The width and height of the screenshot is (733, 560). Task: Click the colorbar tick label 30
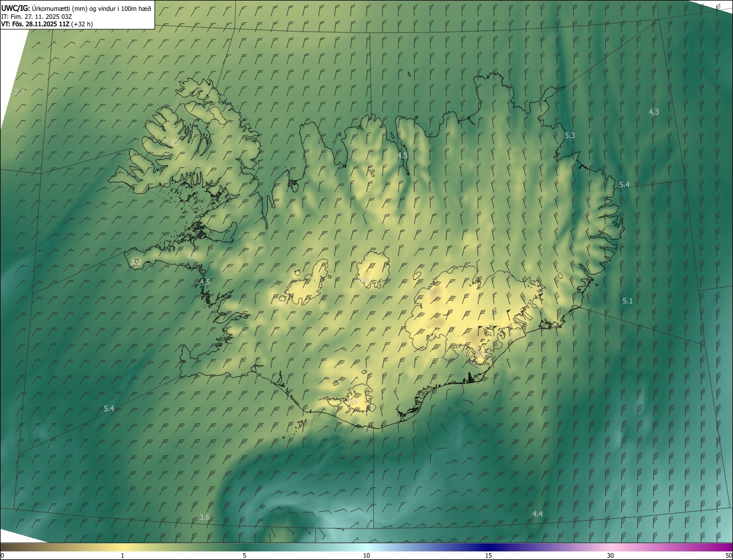[610, 555]
